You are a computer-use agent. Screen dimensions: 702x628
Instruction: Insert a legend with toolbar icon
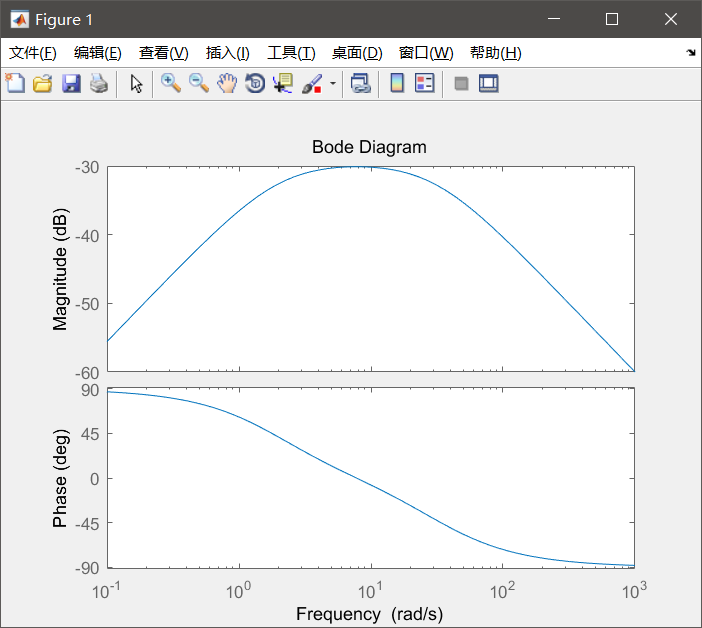tap(424, 84)
